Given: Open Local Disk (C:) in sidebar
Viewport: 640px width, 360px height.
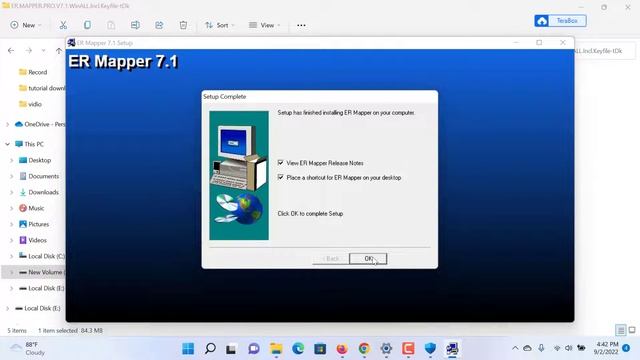Looking at the screenshot, I should coord(42,256).
